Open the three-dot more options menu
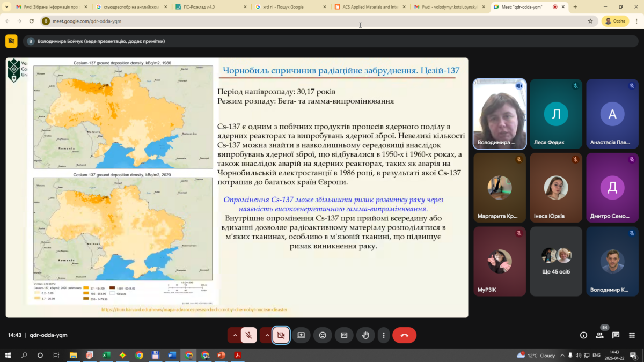The width and height of the screenshot is (644, 362). tap(383, 335)
